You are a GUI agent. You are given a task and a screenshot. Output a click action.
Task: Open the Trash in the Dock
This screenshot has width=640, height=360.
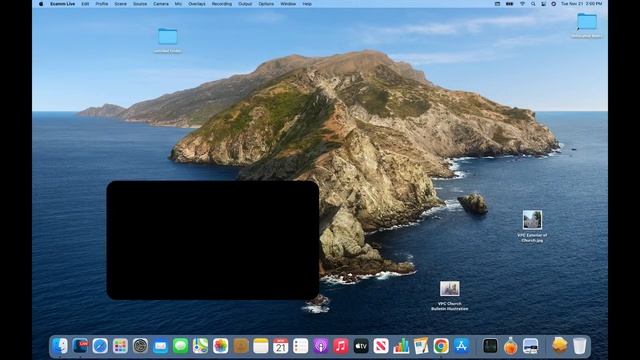[580, 346]
